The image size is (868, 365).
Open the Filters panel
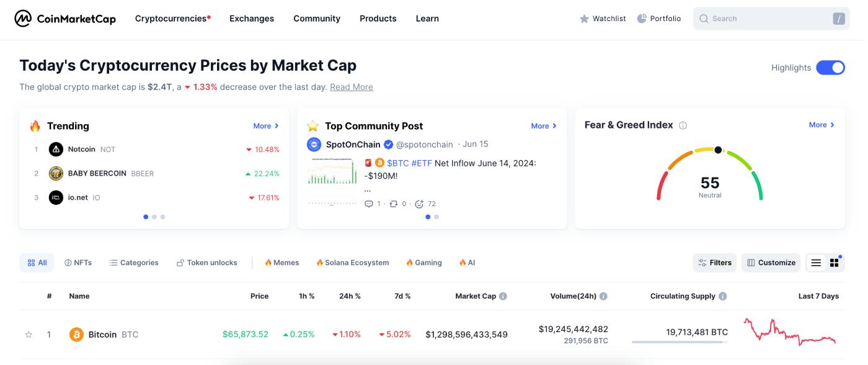pos(715,263)
